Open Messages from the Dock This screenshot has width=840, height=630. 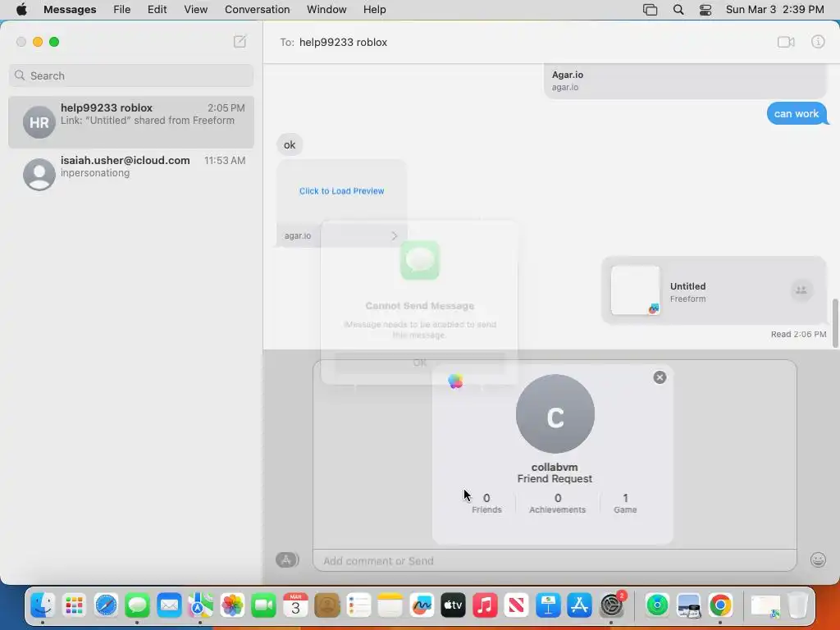137,605
